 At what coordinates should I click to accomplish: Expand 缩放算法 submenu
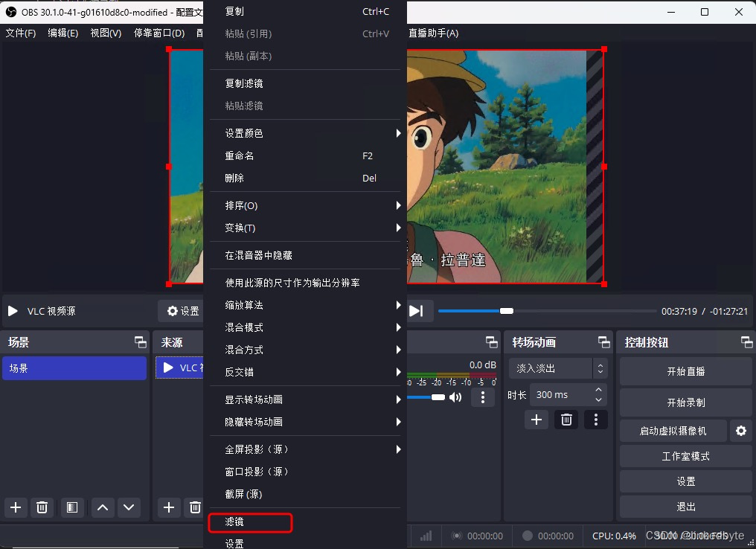tap(305, 305)
